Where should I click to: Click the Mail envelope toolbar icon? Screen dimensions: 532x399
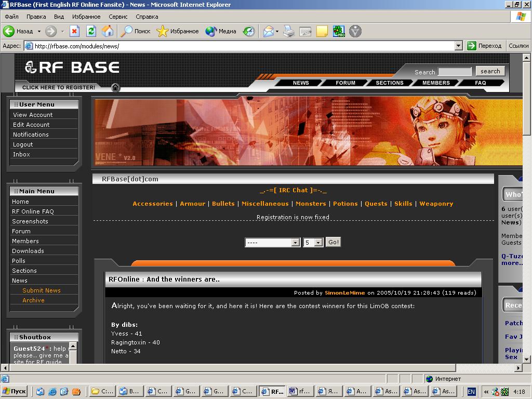(x=269, y=31)
